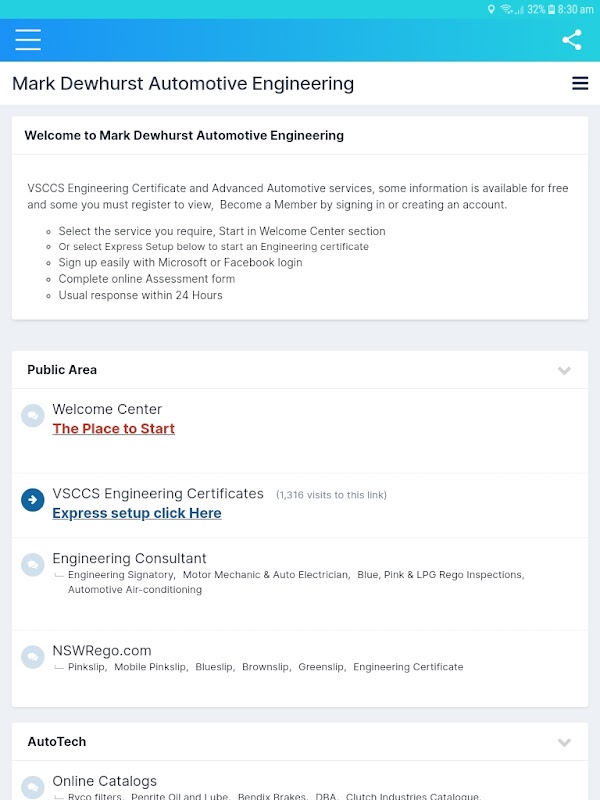Open the blue header hamburger menu
This screenshot has height=800, width=600.
[28, 40]
